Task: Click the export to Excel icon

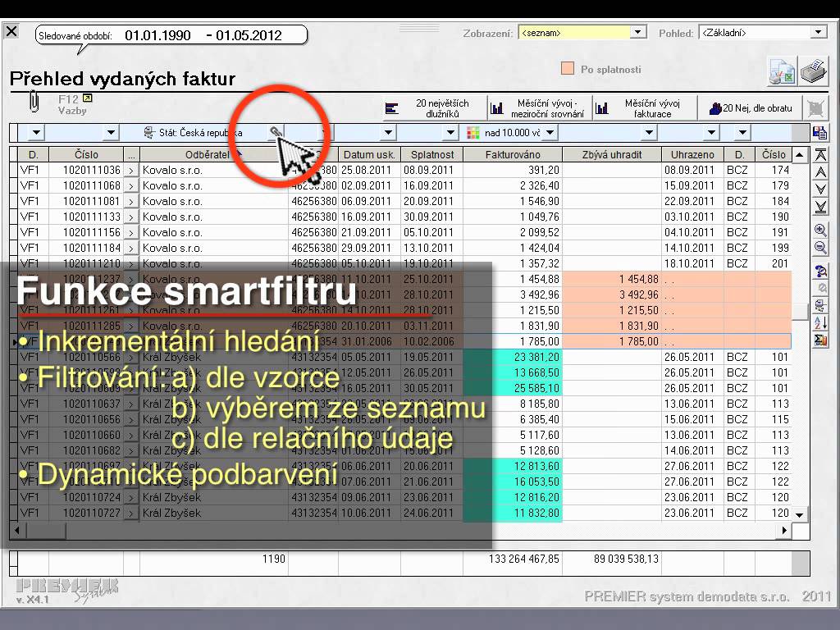Action: click(781, 71)
